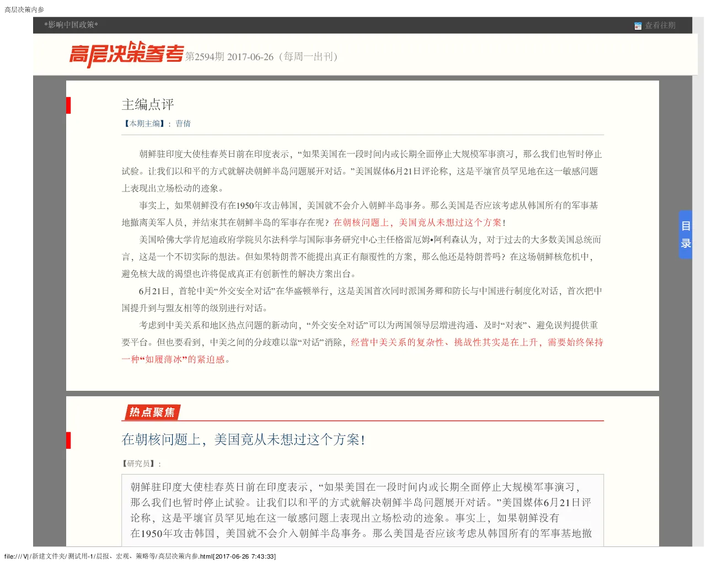Screen dimensions: 728x563
Task: Click the 热点聚焦 section badge
Action: [x=152, y=412]
